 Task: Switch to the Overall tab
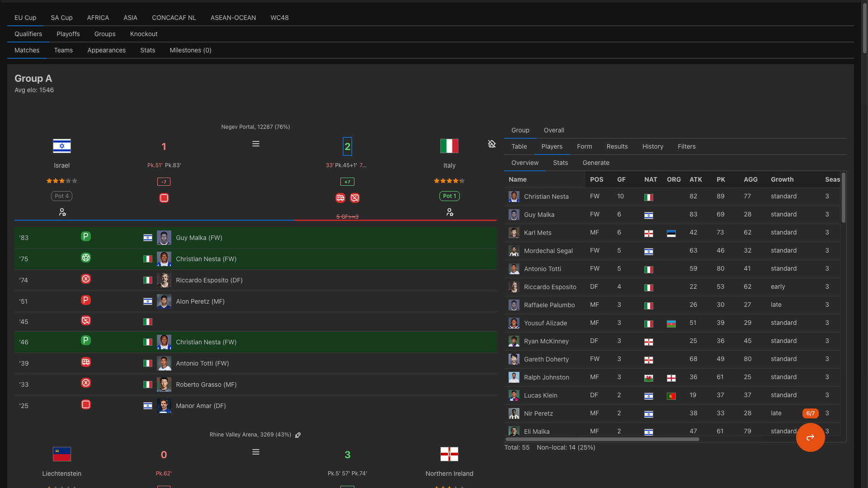pos(554,130)
